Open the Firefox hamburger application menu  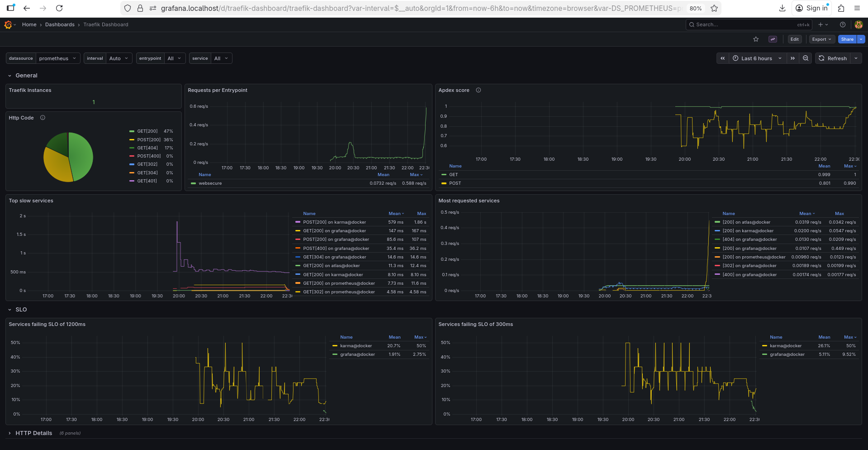[x=857, y=8]
